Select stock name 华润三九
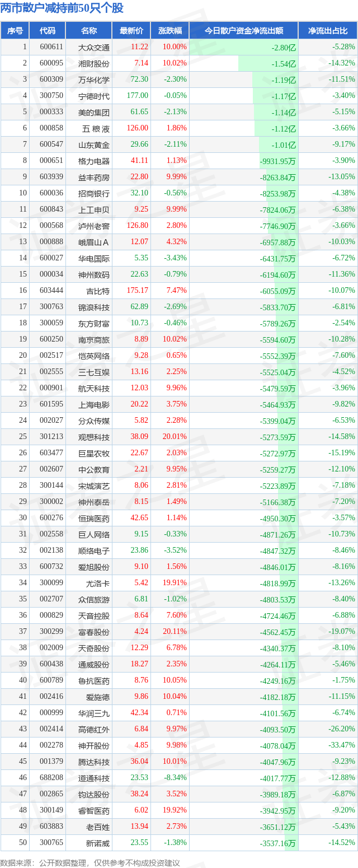Screen dimensions: 358x868 pos(94,713)
